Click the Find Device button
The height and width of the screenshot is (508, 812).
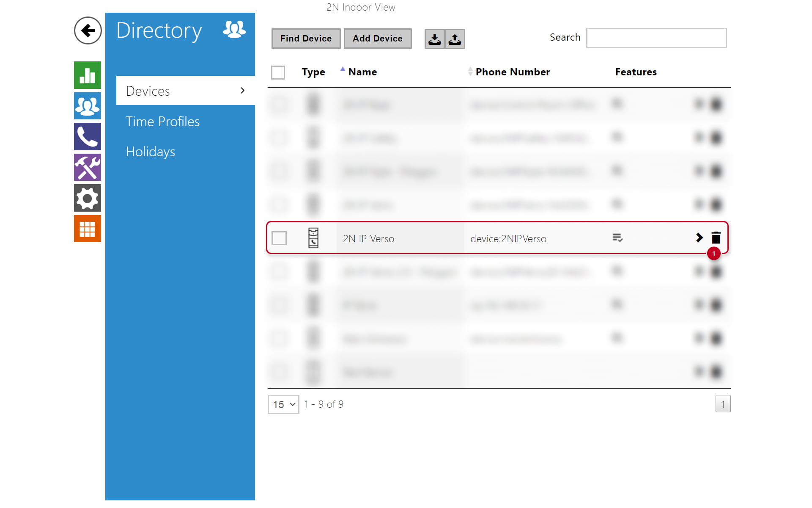(x=306, y=39)
